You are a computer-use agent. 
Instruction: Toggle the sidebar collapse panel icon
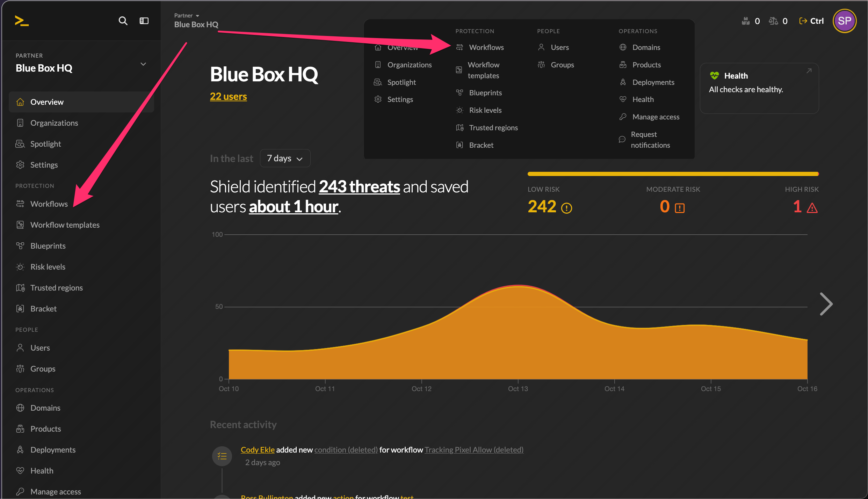[x=144, y=21]
